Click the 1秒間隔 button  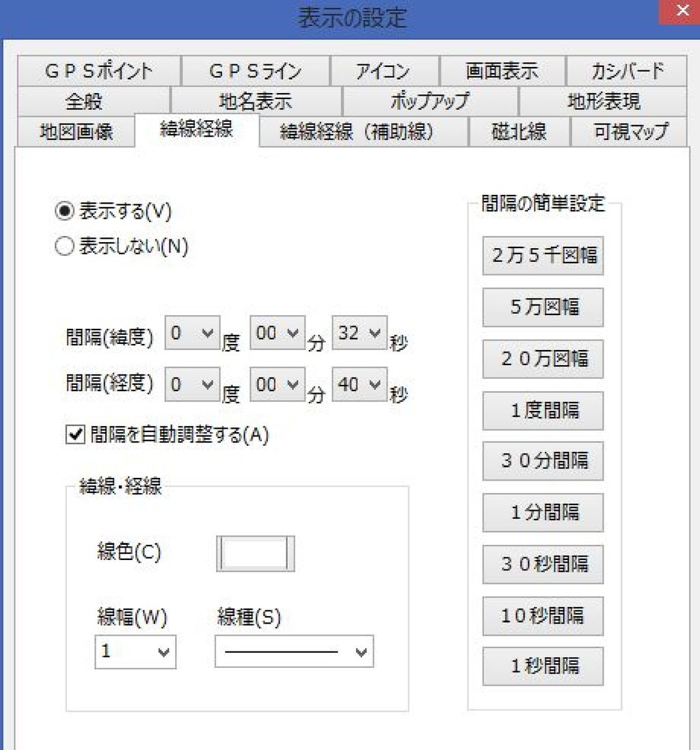click(543, 667)
